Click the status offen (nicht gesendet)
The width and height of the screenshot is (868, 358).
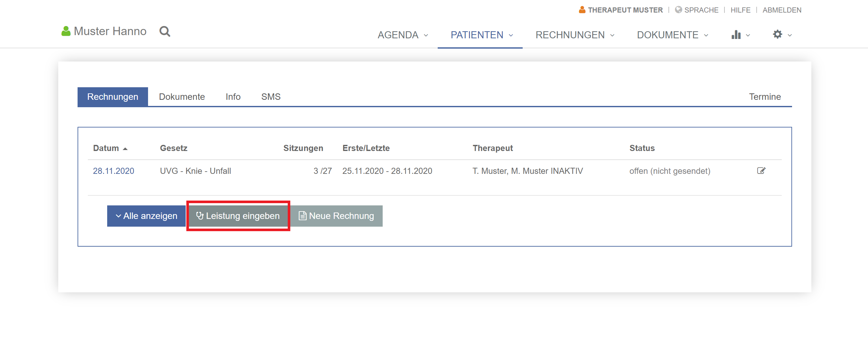(670, 171)
